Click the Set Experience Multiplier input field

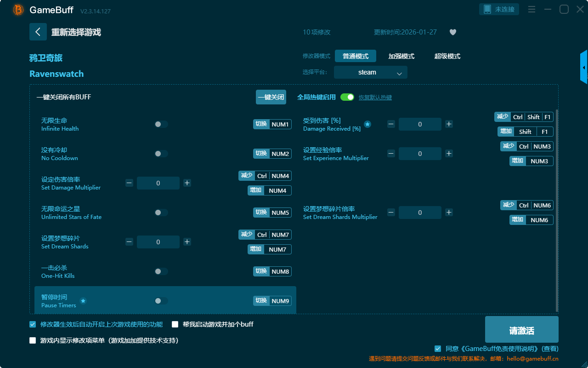(420, 154)
